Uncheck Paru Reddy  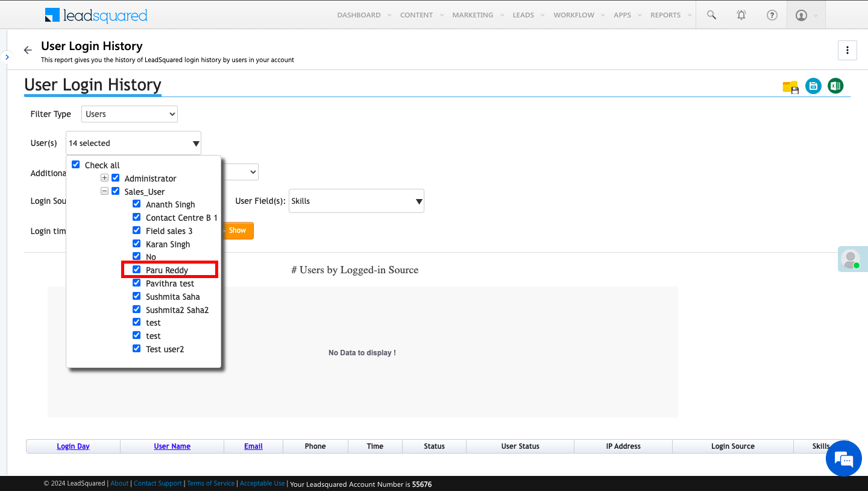[137, 270]
